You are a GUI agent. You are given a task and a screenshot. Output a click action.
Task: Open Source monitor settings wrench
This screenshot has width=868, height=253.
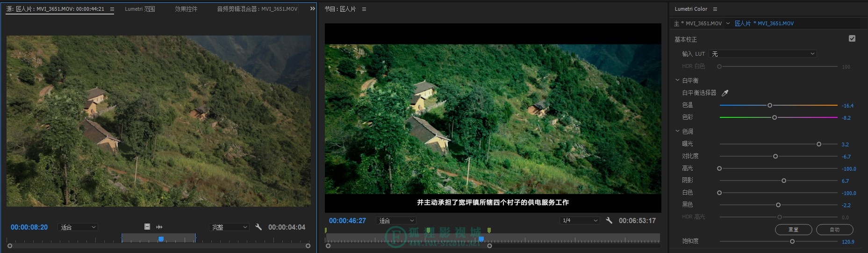(258, 227)
